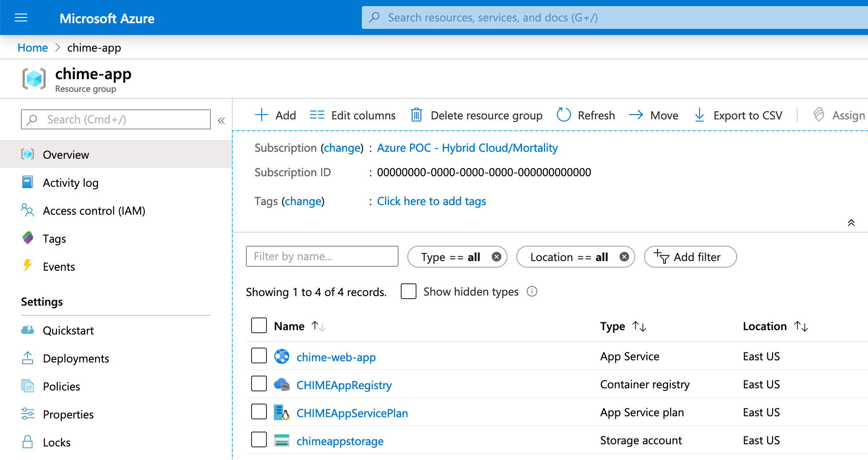Click the Microsoft Azure portal title
The image size is (868, 460).
click(x=107, y=18)
